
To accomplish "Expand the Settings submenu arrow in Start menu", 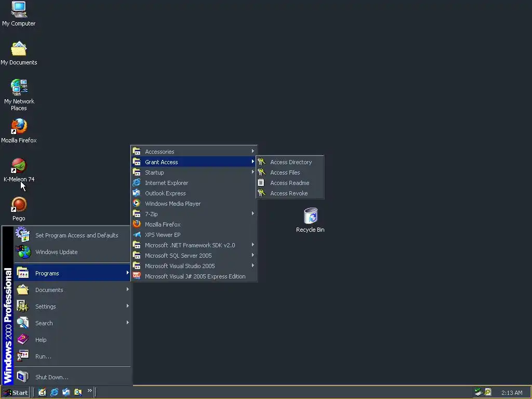I will (x=128, y=306).
